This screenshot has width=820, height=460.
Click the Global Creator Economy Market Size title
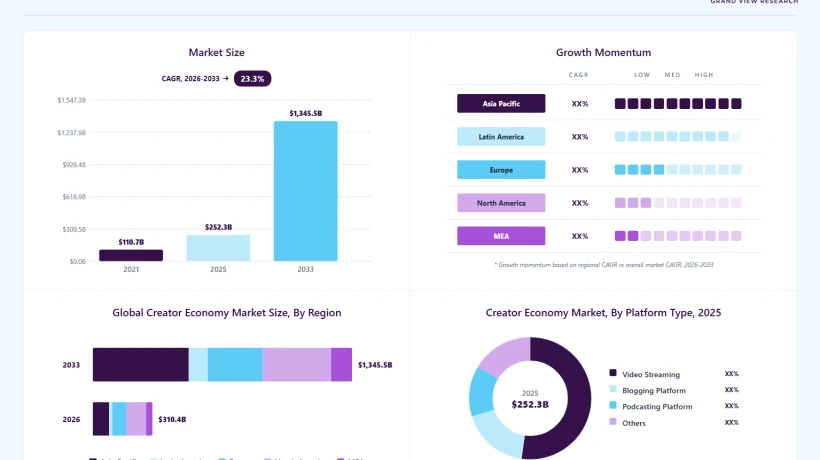(x=226, y=313)
